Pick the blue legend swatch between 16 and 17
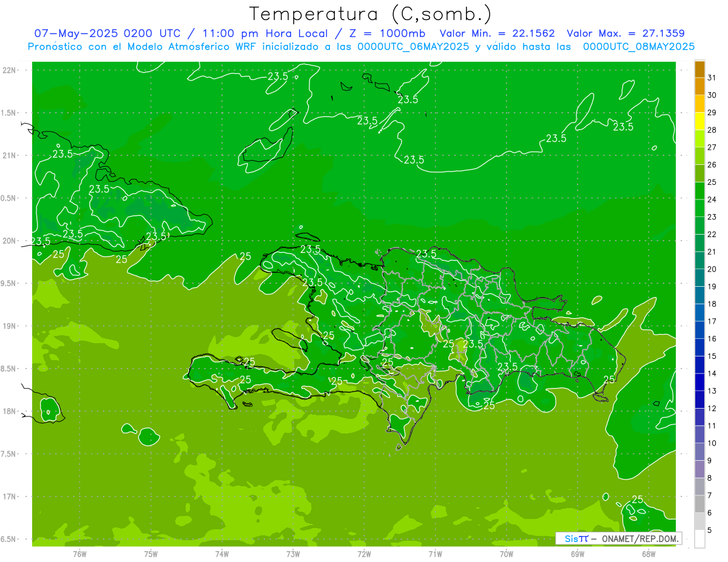This screenshot has width=728, height=562. point(699,330)
